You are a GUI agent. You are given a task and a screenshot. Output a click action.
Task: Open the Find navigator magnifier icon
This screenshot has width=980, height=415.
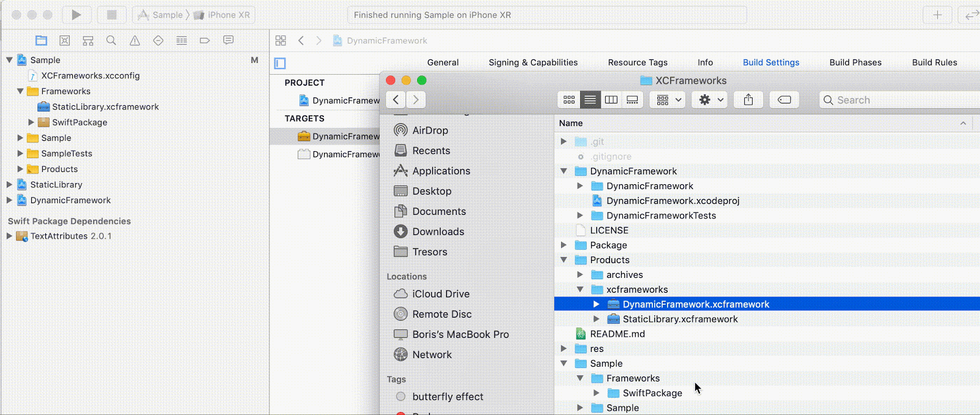point(111,40)
